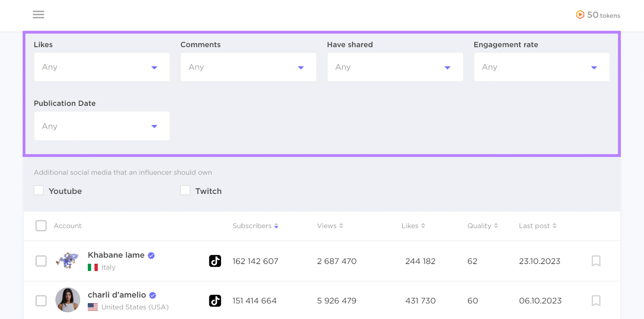Click the tokens play icon
Viewport: 644px width, 319px height.
pyautogui.click(x=580, y=15)
